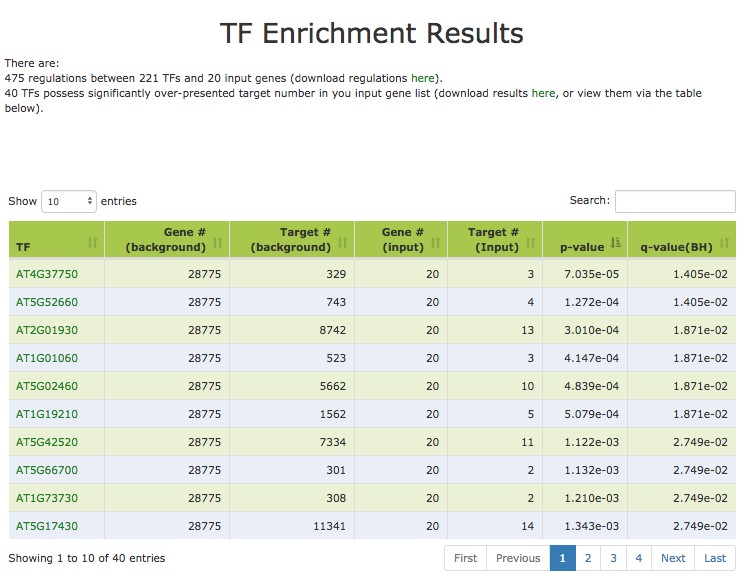Go to page 3 of results
The image size is (747, 587).
613,558
